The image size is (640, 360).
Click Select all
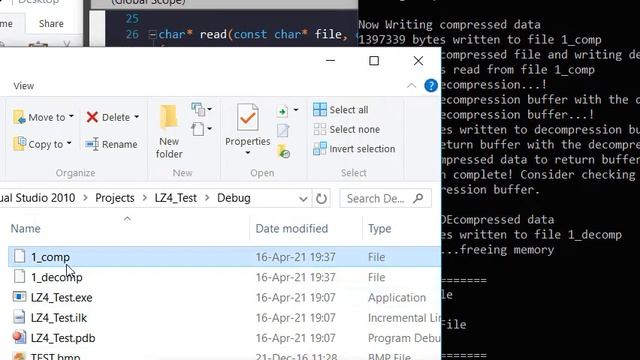click(x=341, y=110)
